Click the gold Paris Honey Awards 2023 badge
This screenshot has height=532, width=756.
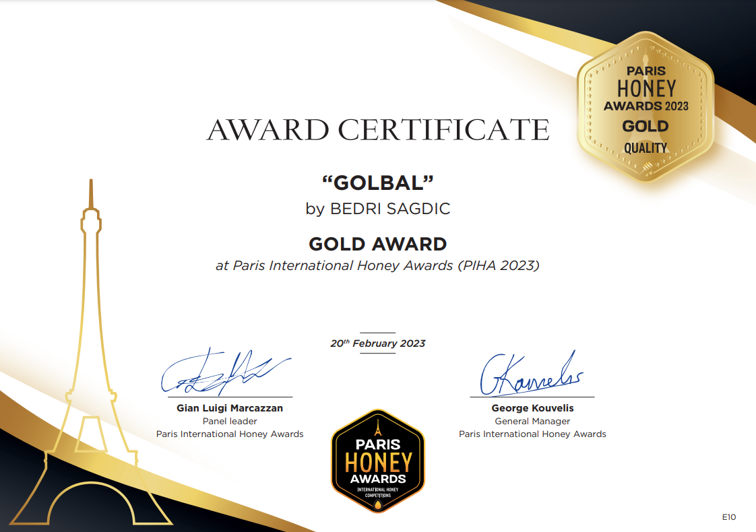click(x=645, y=107)
